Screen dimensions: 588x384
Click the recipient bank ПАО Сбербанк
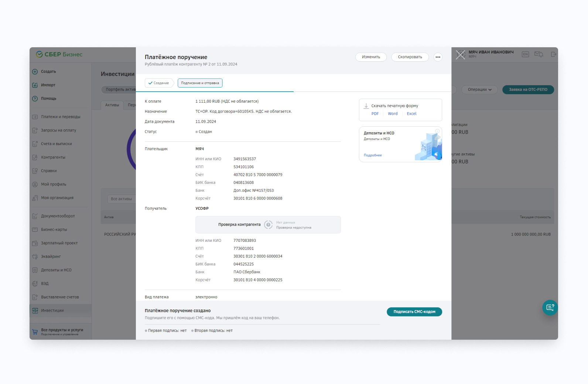coord(247,272)
